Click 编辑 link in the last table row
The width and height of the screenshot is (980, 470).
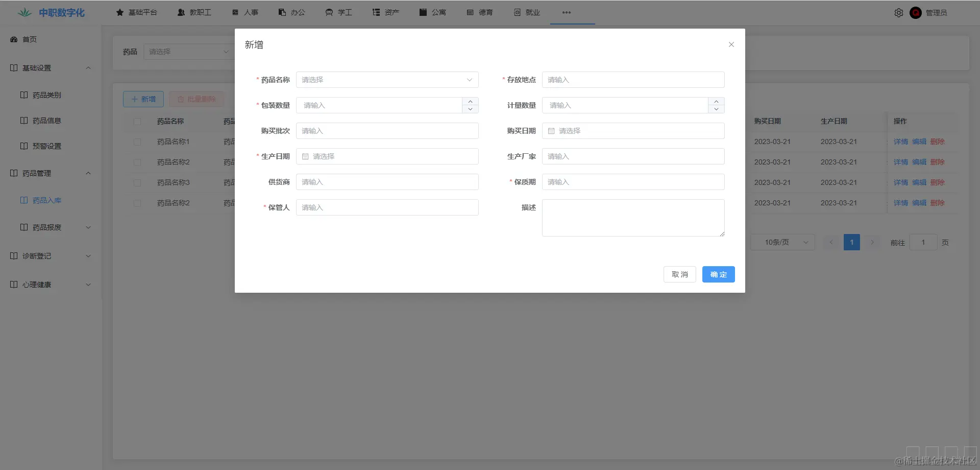(x=919, y=203)
